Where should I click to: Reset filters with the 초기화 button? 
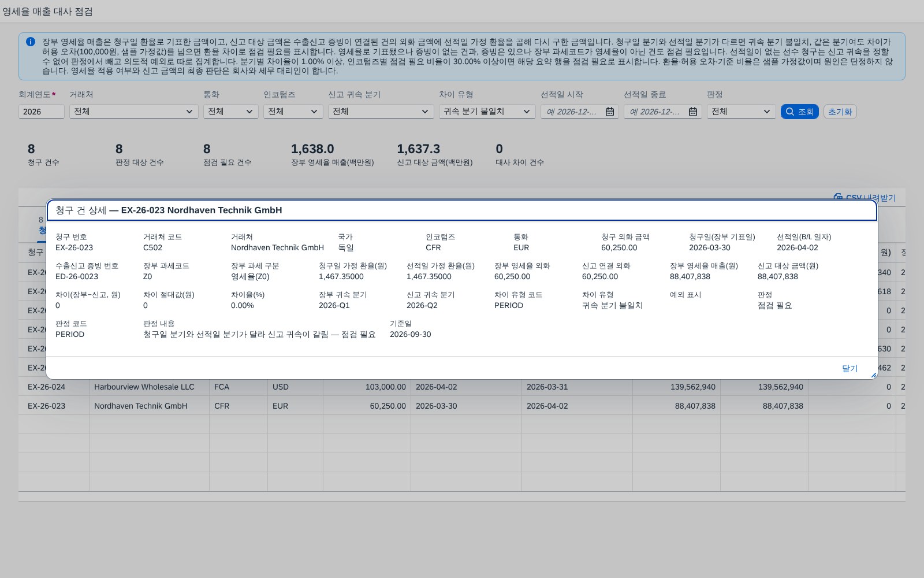click(840, 112)
